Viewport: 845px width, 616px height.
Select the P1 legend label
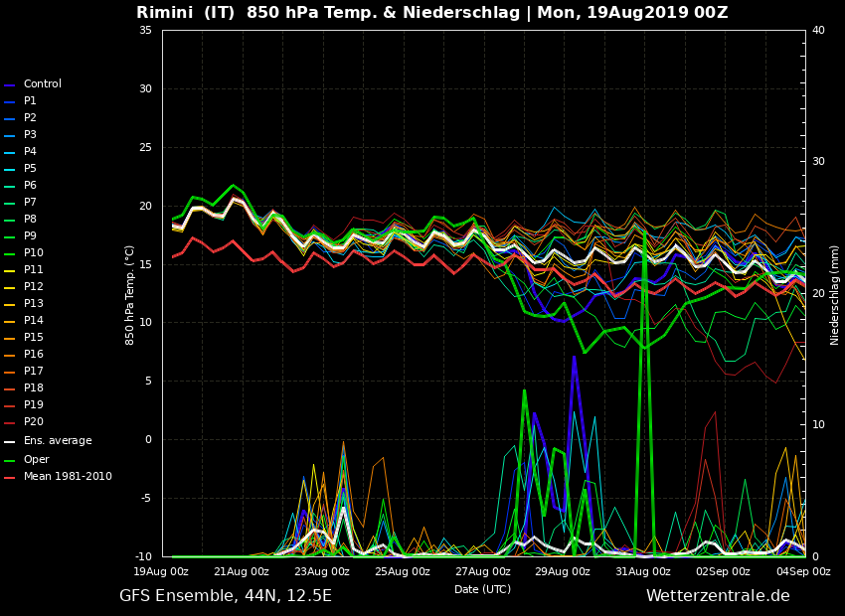point(30,101)
